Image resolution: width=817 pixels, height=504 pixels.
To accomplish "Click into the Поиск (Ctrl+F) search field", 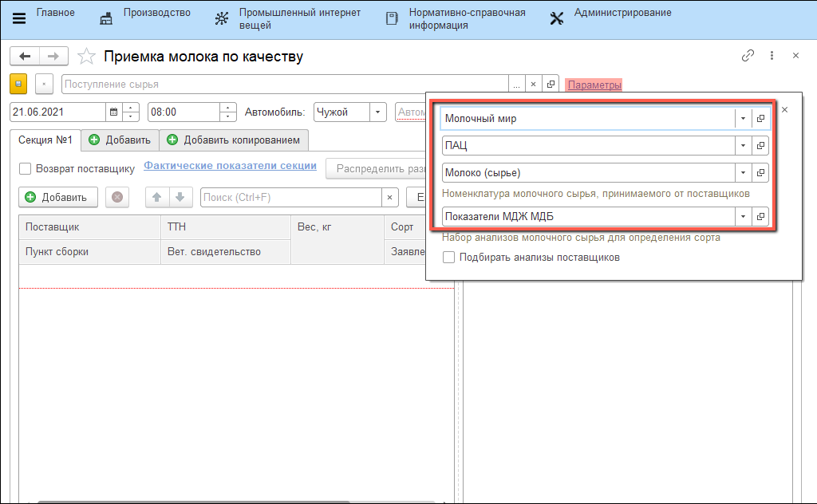I will coord(291,197).
